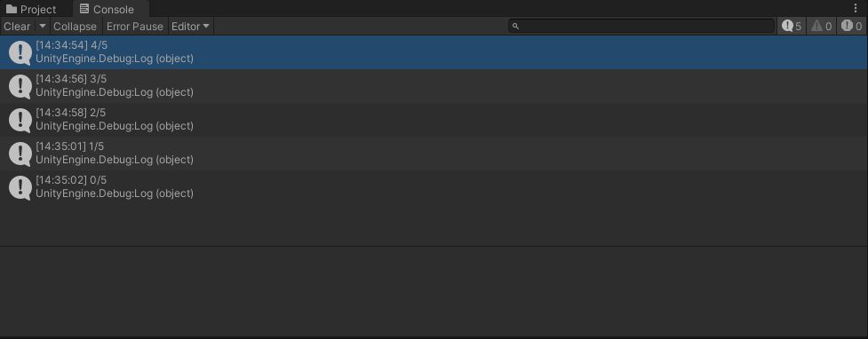Click the info icon of 0/5 log
The width and height of the screenshot is (868, 339).
click(x=20, y=187)
